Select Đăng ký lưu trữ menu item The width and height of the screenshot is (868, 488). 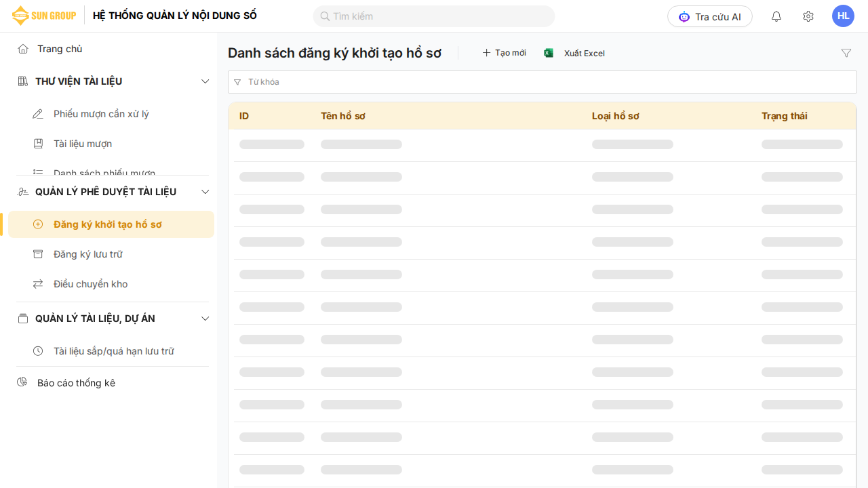88,254
